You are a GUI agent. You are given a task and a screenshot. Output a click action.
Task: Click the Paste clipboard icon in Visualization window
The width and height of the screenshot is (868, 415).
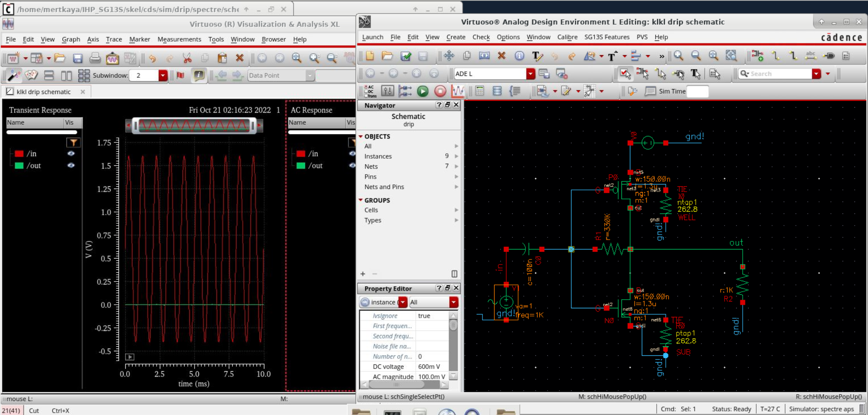[222, 58]
